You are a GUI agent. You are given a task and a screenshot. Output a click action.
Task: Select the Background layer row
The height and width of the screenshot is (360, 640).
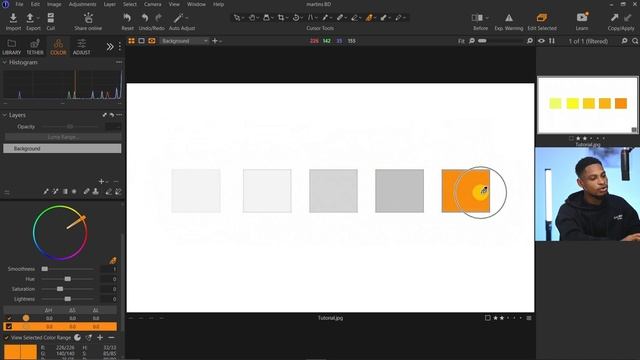coord(62,149)
